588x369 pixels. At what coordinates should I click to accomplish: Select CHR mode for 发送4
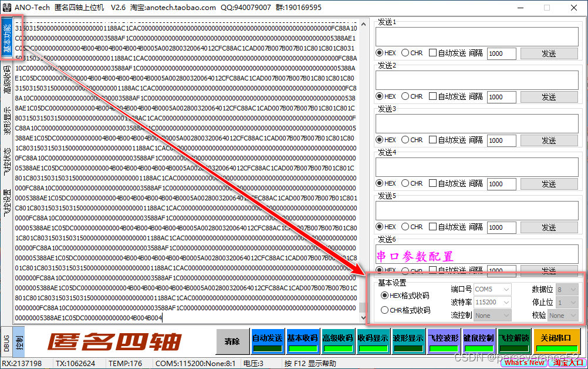[x=412, y=183]
